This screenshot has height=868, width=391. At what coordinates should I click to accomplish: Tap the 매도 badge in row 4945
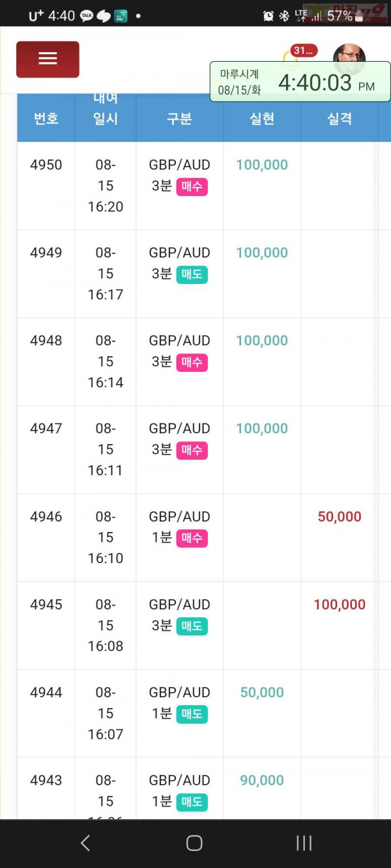click(192, 626)
